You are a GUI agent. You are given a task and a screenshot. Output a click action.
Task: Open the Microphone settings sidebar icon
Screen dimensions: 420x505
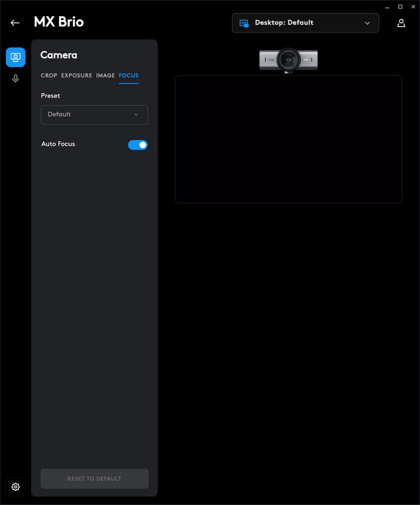pyautogui.click(x=15, y=78)
